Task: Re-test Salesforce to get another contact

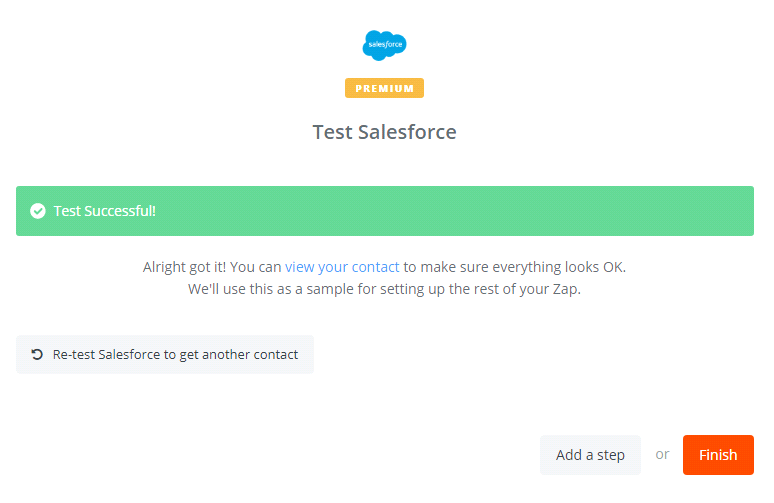Action: 165,354
